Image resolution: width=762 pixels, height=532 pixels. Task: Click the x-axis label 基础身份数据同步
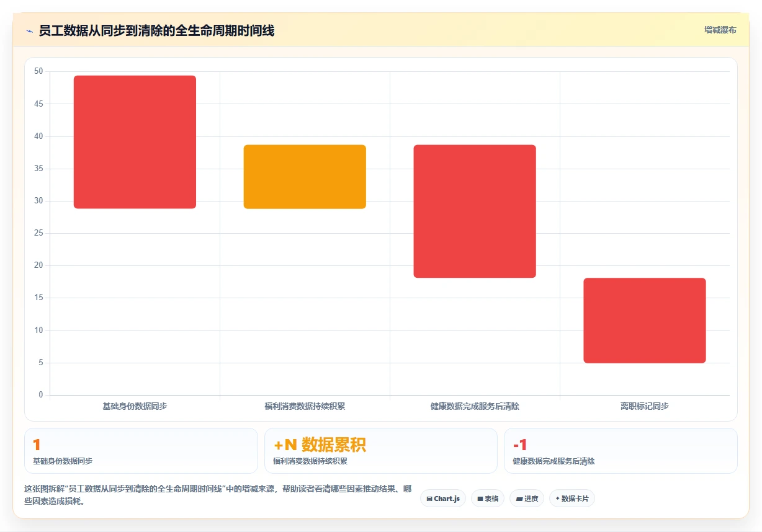click(135, 407)
